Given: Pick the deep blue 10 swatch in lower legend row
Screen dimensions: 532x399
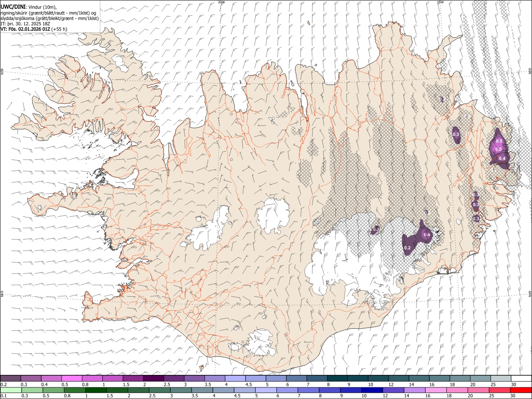Looking at the screenshot, I should click(x=372, y=390).
